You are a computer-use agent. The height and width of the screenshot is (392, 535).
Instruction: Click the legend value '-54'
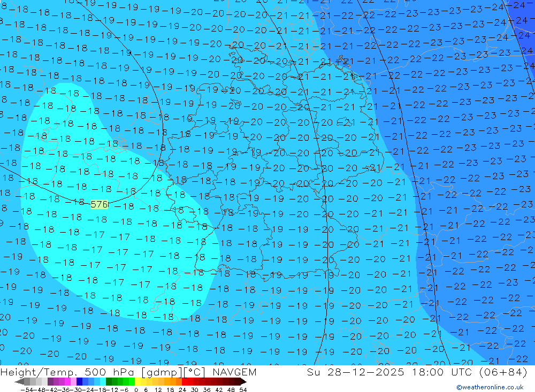click(x=27, y=390)
